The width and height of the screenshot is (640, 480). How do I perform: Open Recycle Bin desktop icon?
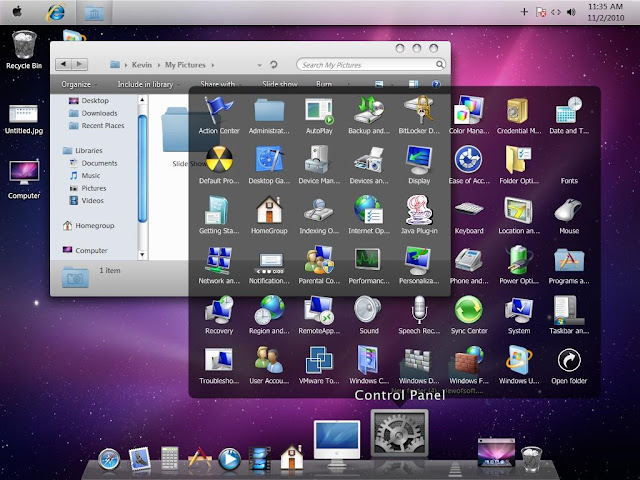pyautogui.click(x=24, y=50)
